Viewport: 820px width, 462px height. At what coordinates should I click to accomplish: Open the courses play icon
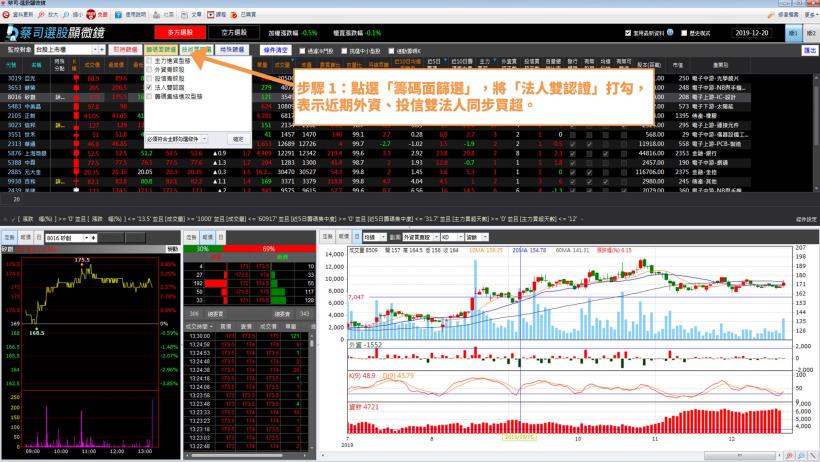(x=210, y=15)
